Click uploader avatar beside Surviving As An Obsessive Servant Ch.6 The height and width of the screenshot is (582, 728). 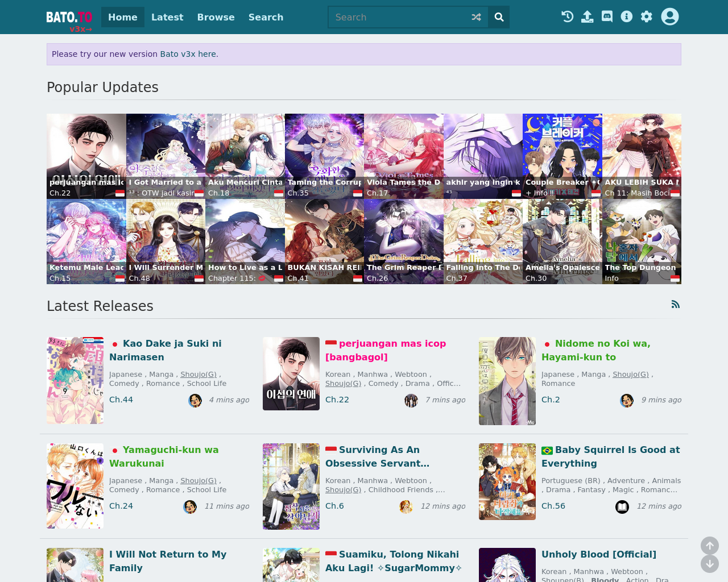[x=406, y=506]
